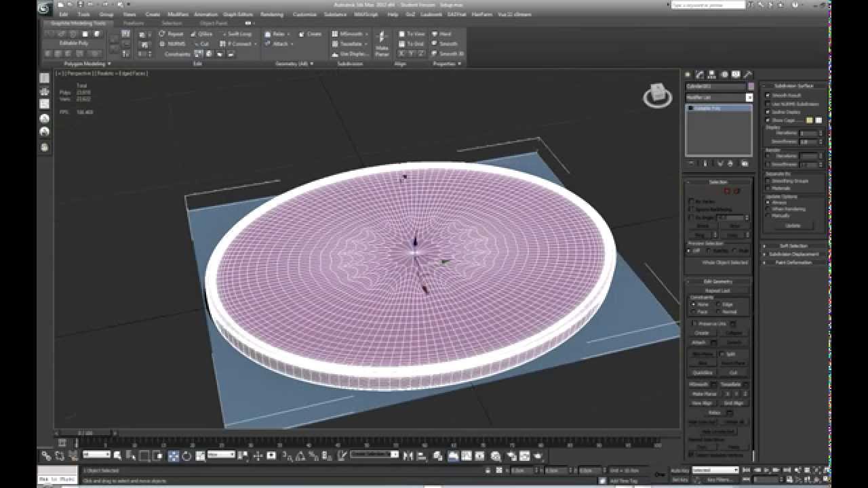
Task: Click the MSmooth ribbon tool
Action: 350,34
